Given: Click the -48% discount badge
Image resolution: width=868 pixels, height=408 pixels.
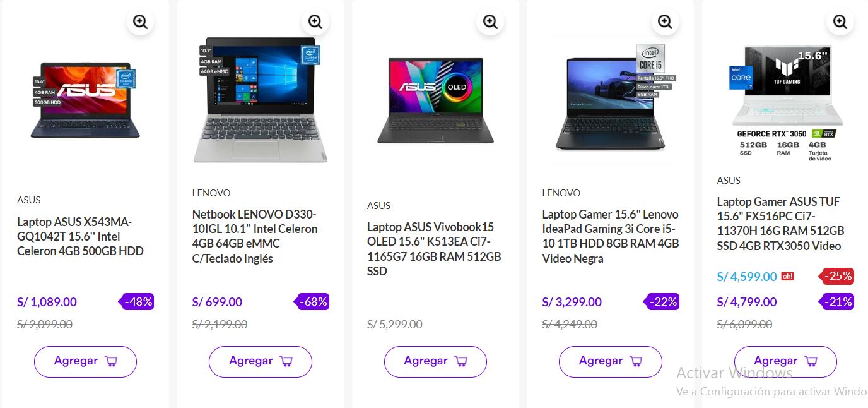Looking at the screenshot, I should pos(137,302).
